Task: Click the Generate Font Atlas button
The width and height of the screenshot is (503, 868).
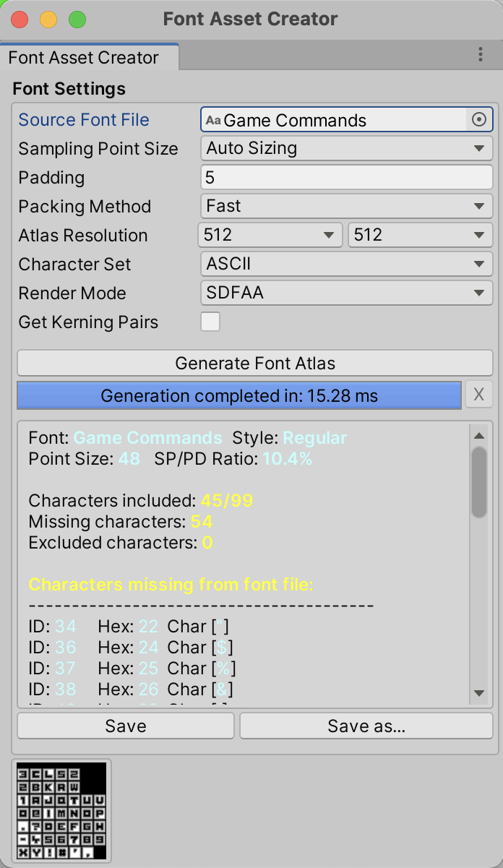Action: point(255,363)
